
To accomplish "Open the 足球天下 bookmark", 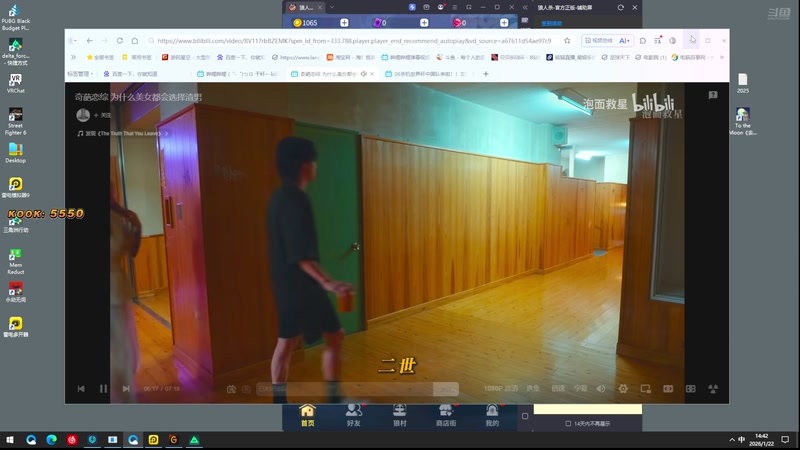I will pyautogui.click(x=617, y=57).
